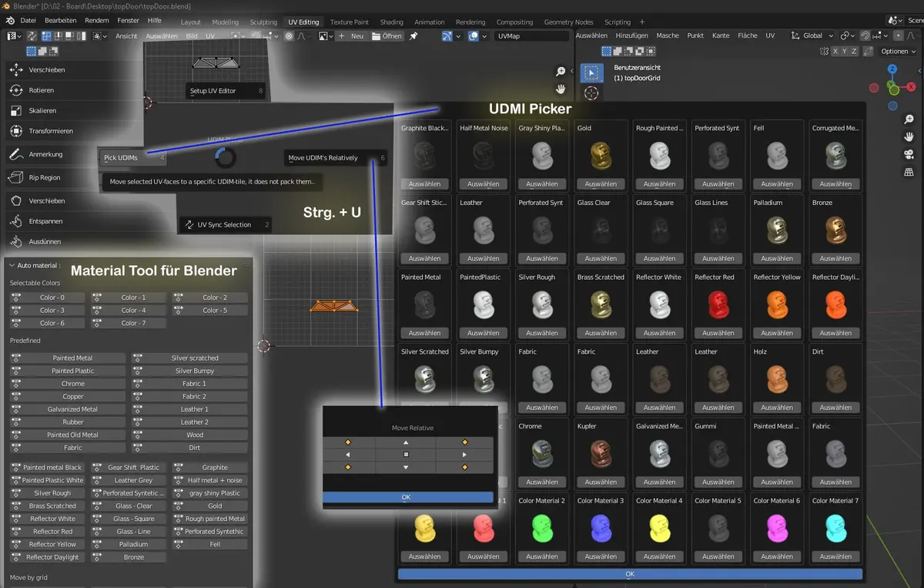Click the UVMap name field
924x588 pixels.
click(531, 36)
